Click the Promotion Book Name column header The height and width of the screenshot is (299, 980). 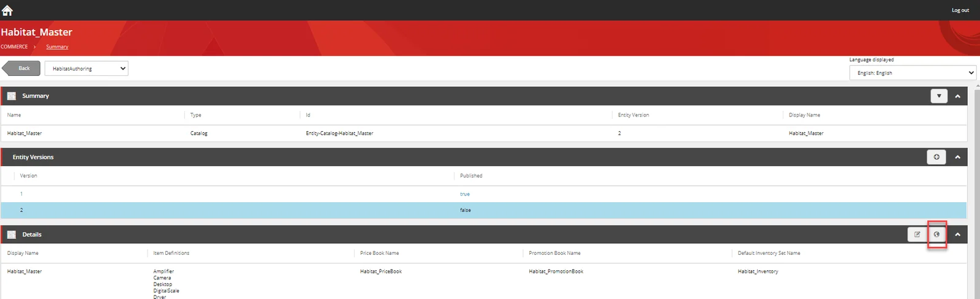tap(555, 253)
